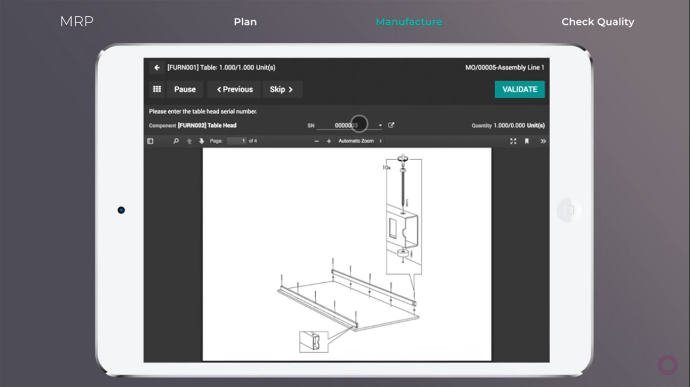690x387 pixels.
Task: Zoom in with the plus icon
Action: 329,141
